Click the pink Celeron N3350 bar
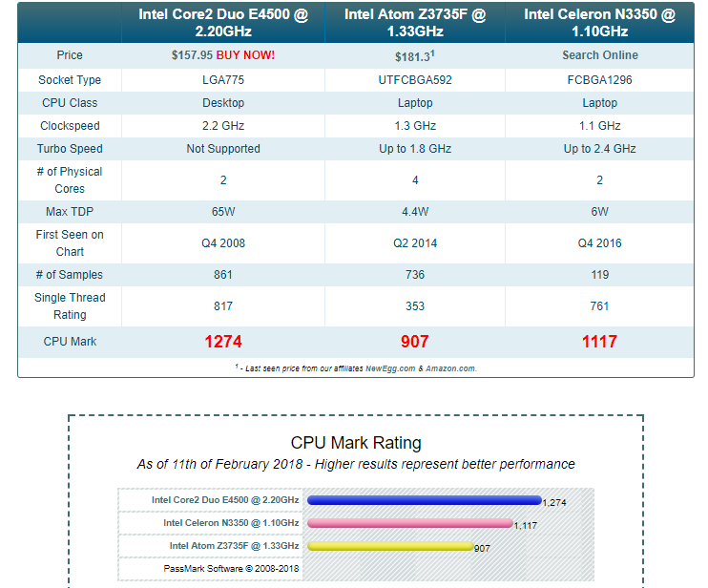 point(410,523)
